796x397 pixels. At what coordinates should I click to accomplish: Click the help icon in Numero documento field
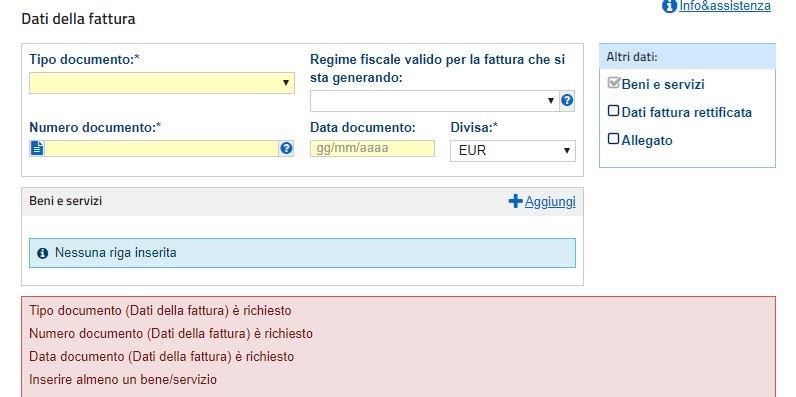point(286,148)
